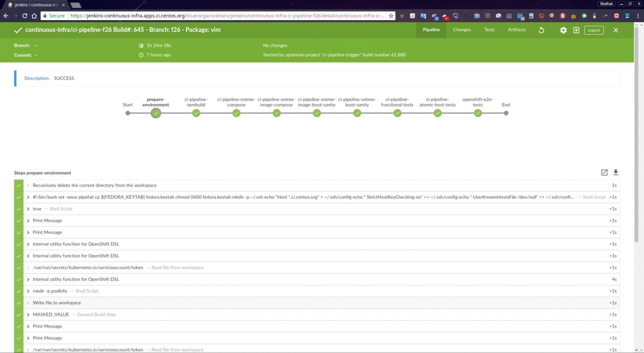Open the pipeline settings gear icon
The height and width of the screenshot is (353, 644).
tap(563, 30)
